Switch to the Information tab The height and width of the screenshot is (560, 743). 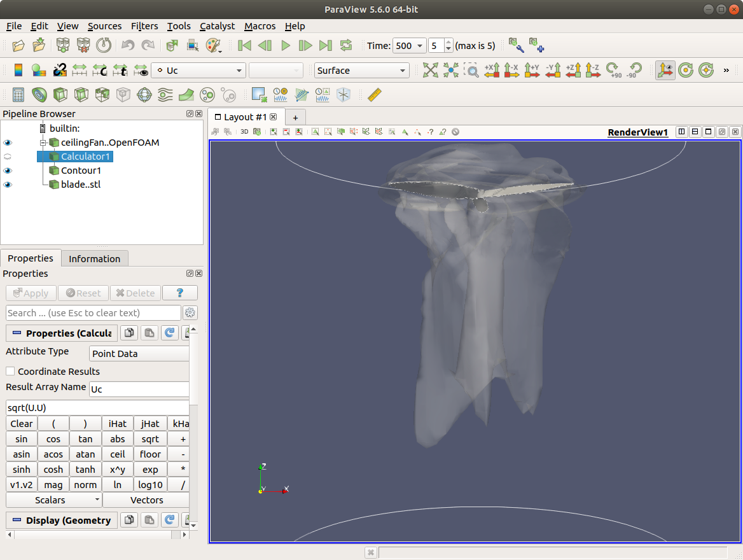(x=94, y=259)
